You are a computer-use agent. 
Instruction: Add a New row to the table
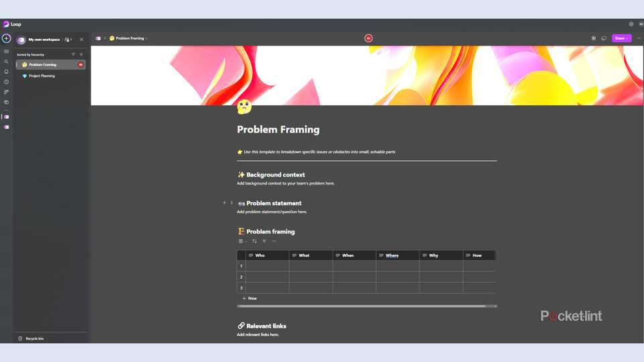250,298
